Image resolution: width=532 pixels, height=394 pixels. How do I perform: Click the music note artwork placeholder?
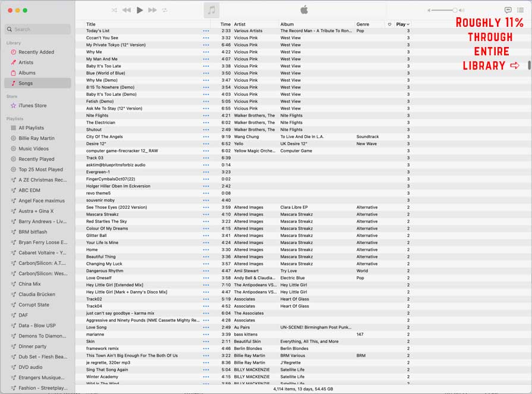(x=211, y=10)
